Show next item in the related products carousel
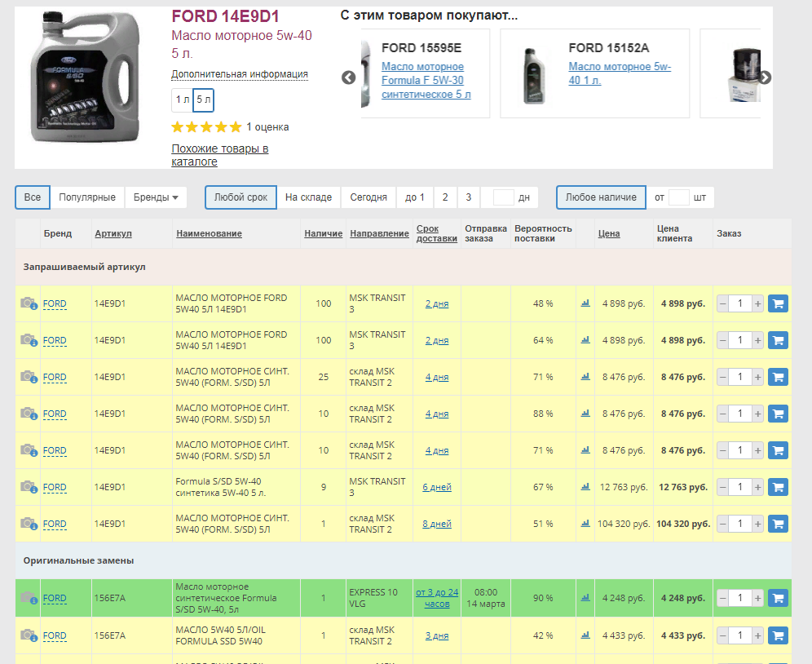 tap(765, 77)
